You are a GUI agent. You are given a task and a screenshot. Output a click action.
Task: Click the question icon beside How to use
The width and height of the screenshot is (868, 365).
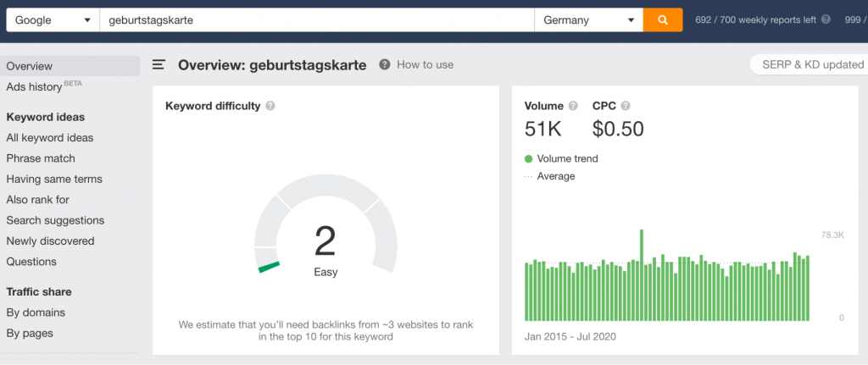coord(385,64)
